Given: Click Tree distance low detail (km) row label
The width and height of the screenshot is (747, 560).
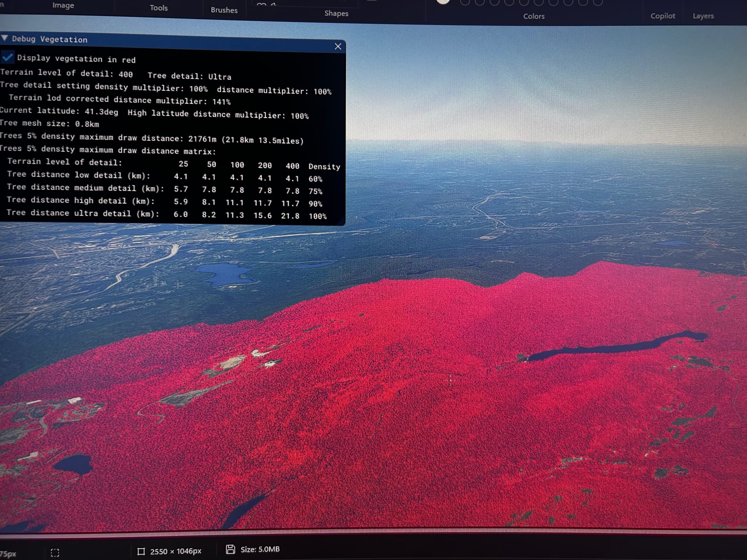Looking at the screenshot, I should point(79,175).
